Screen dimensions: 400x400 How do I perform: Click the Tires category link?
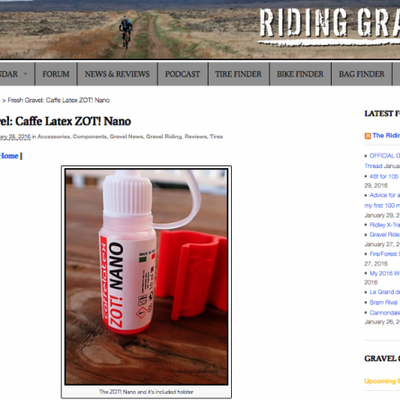click(x=216, y=137)
